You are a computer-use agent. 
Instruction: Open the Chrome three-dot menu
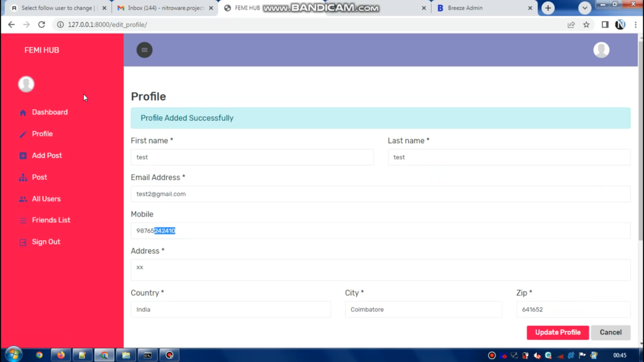coord(636,24)
